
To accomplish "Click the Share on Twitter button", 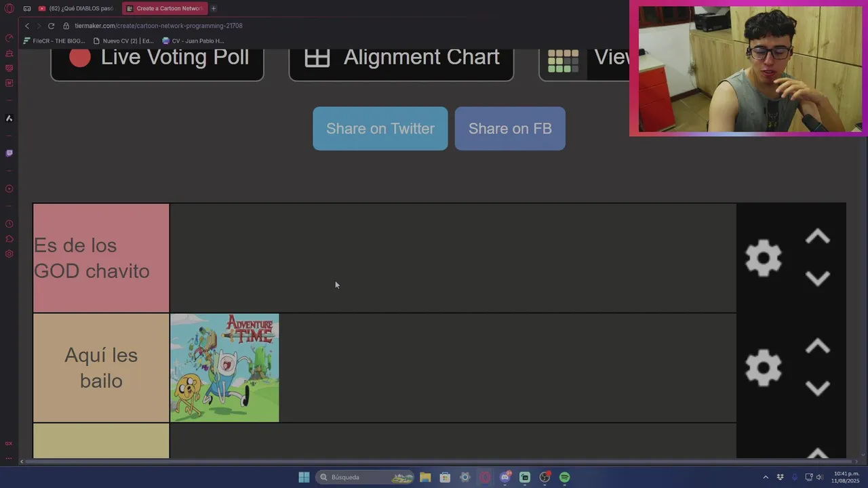I will [380, 128].
